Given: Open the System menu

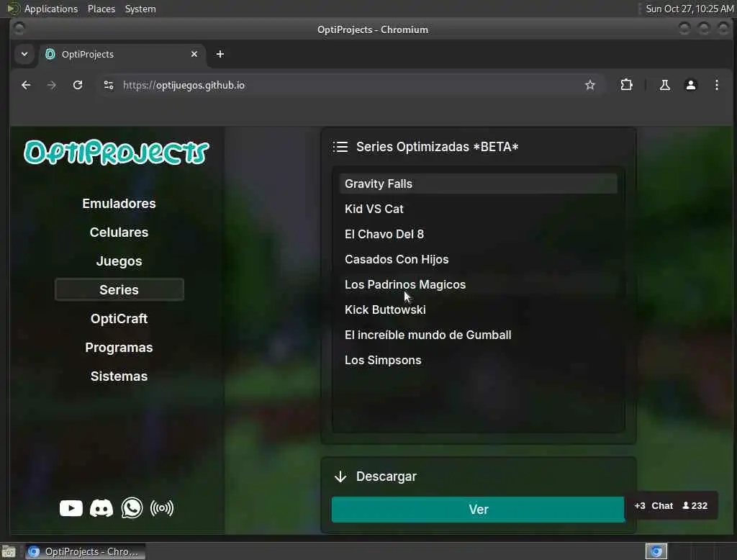Looking at the screenshot, I should tap(140, 9).
